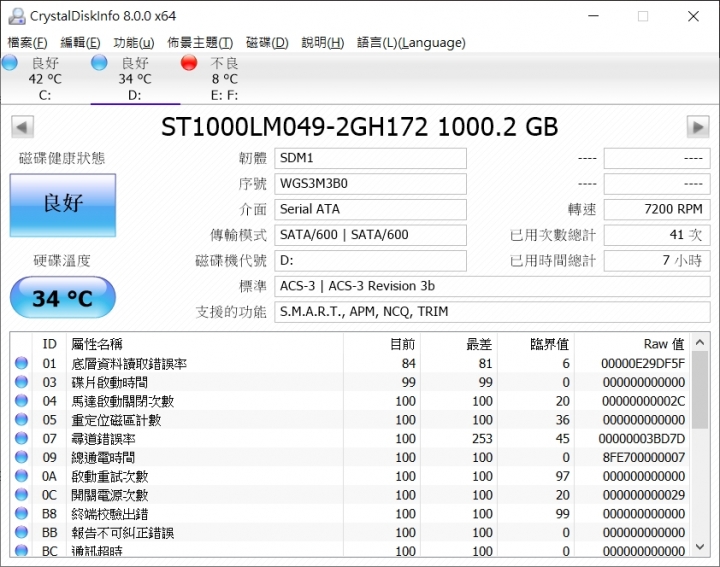
Task: Click the CrystalDiskInfo title bar app icon
Action: pyautogui.click(x=17, y=16)
